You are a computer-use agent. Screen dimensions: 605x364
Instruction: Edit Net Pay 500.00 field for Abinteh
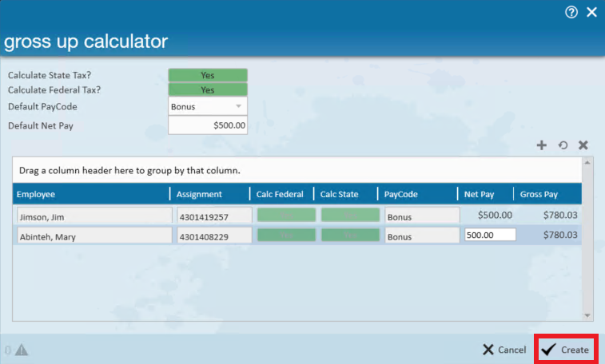(490, 235)
